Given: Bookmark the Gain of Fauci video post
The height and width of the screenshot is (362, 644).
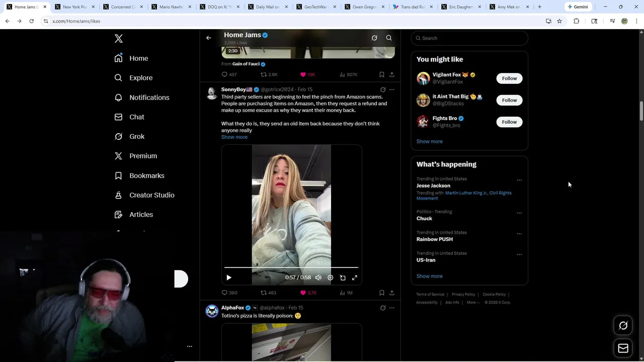Looking at the screenshot, I should click(x=382, y=74).
